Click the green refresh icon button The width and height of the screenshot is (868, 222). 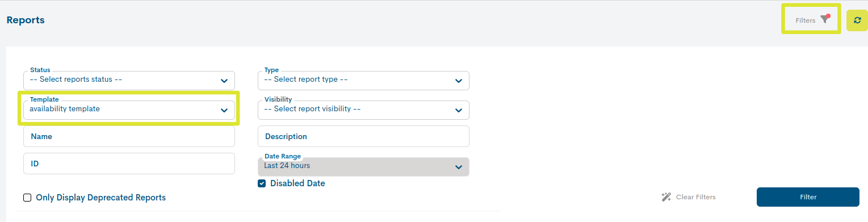click(857, 20)
